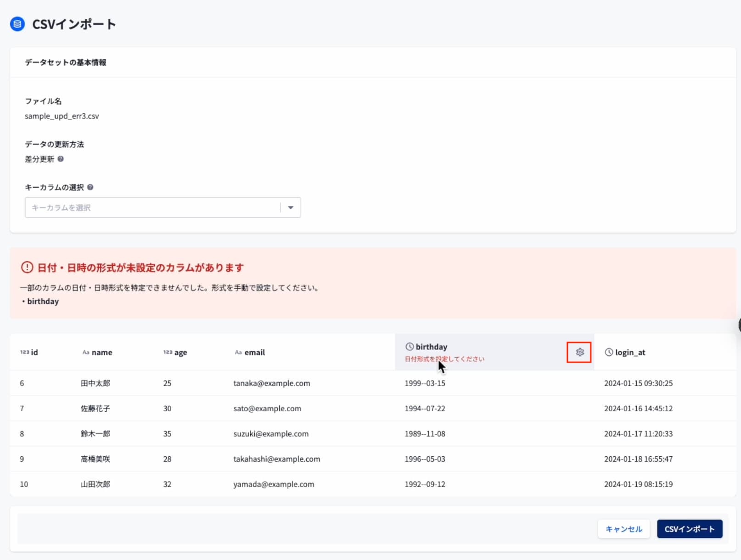
Task: Select the login_at column header
Action: pyautogui.click(x=665, y=352)
